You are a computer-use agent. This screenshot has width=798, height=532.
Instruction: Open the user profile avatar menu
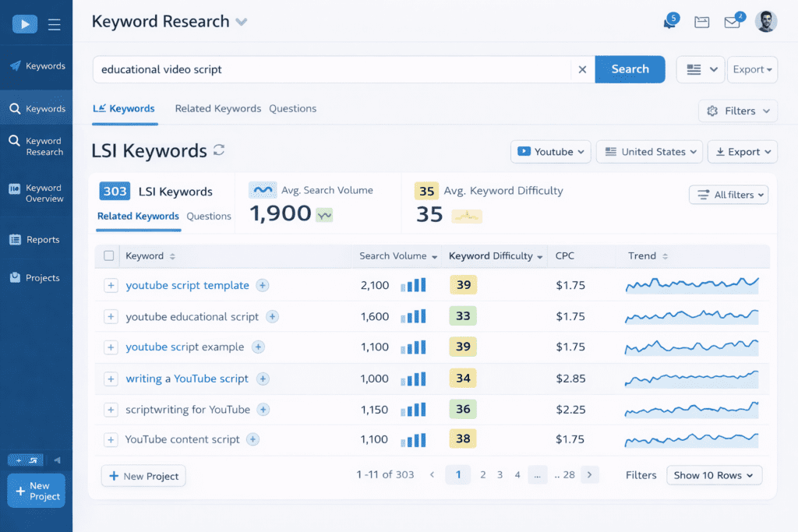click(766, 21)
